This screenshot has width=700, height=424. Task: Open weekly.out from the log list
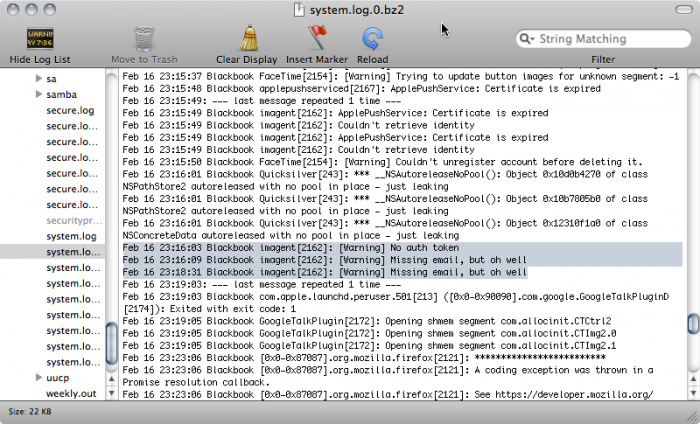tap(71, 393)
